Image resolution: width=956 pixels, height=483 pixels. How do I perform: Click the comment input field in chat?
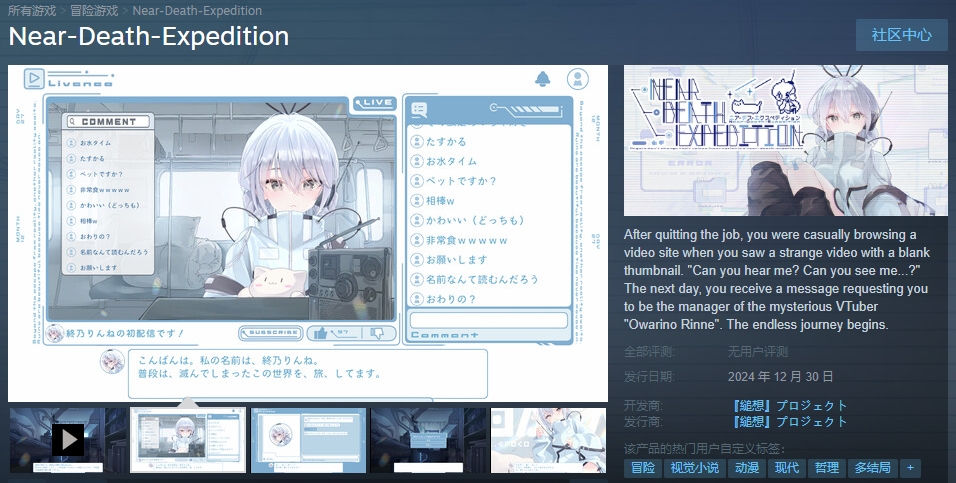coord(488,320)
